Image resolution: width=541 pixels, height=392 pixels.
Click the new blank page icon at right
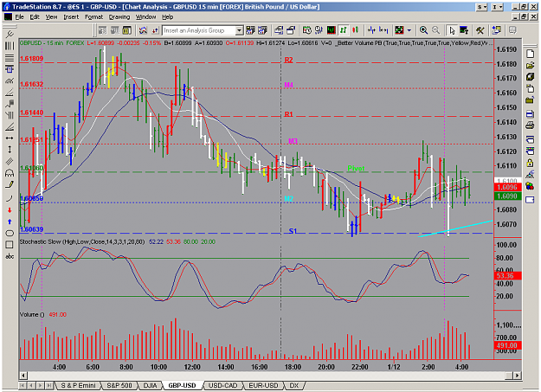tap(530, 54)
